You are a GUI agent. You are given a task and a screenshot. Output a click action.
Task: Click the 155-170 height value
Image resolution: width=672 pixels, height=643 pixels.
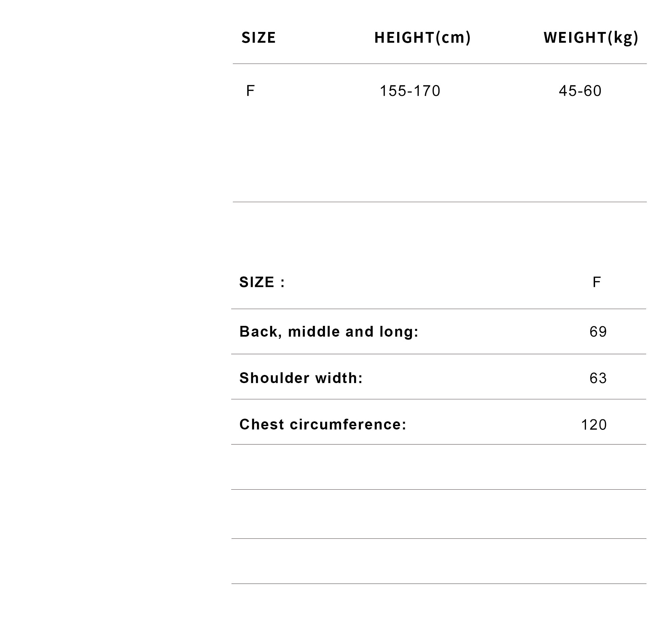[410, 91]
